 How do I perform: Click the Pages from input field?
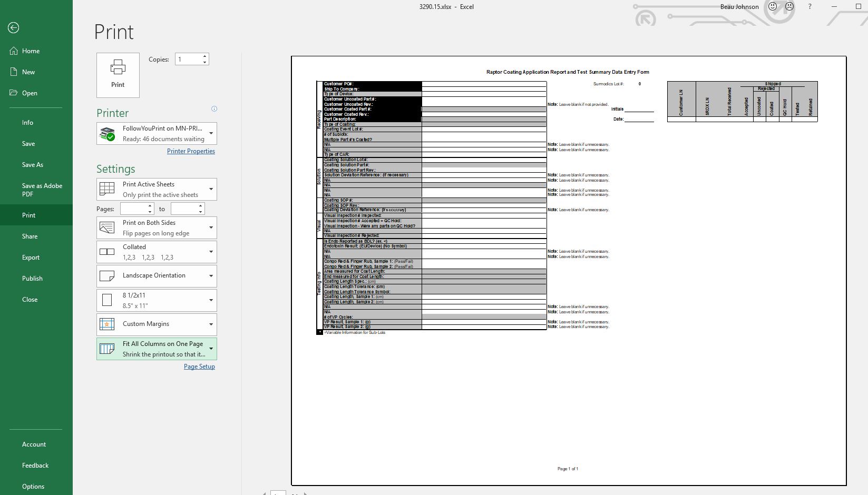click(133, 209)
